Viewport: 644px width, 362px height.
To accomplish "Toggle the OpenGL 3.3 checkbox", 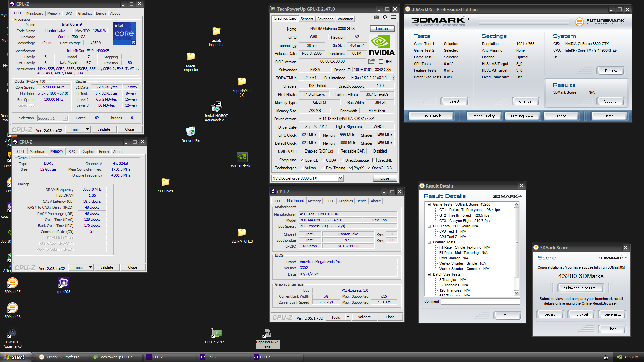I will click(x=369, y=168).
